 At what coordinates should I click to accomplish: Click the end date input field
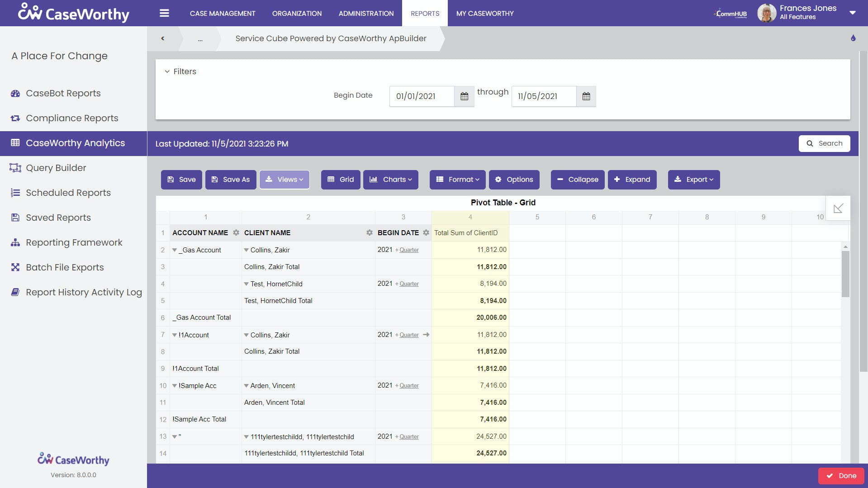544,96
